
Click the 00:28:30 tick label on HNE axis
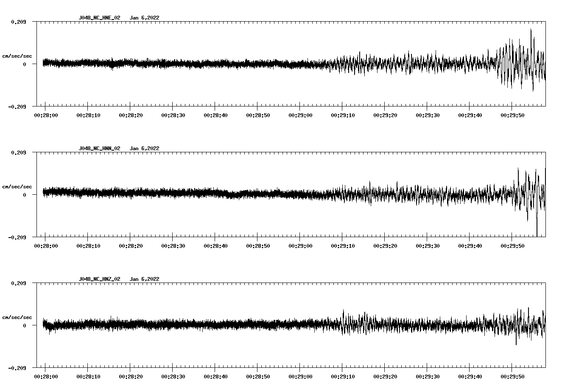tap(173, 115)
